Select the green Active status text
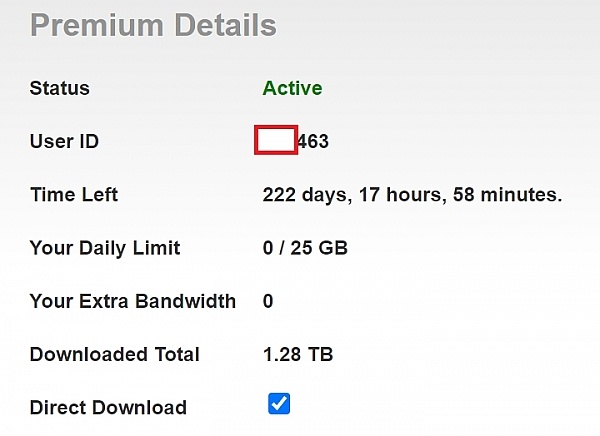 pyautogui.click(x=292, y=88)
